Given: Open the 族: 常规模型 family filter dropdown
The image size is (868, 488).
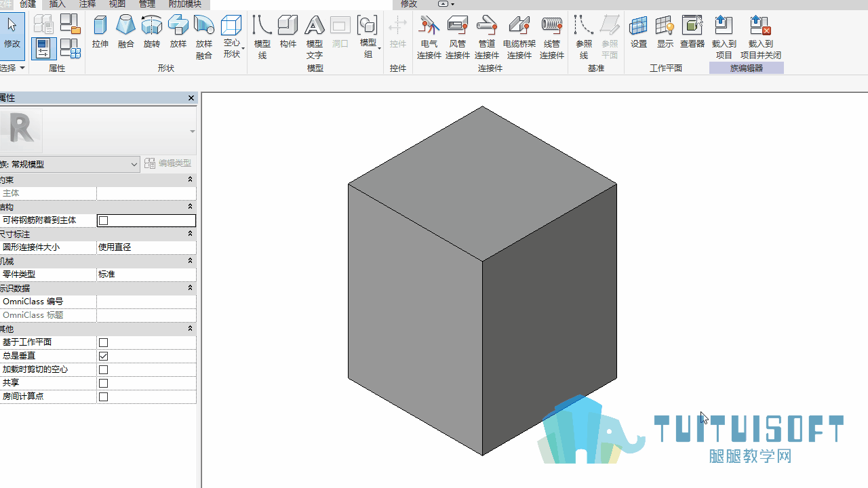Looking at the screenshot, I should click(70, 164).
